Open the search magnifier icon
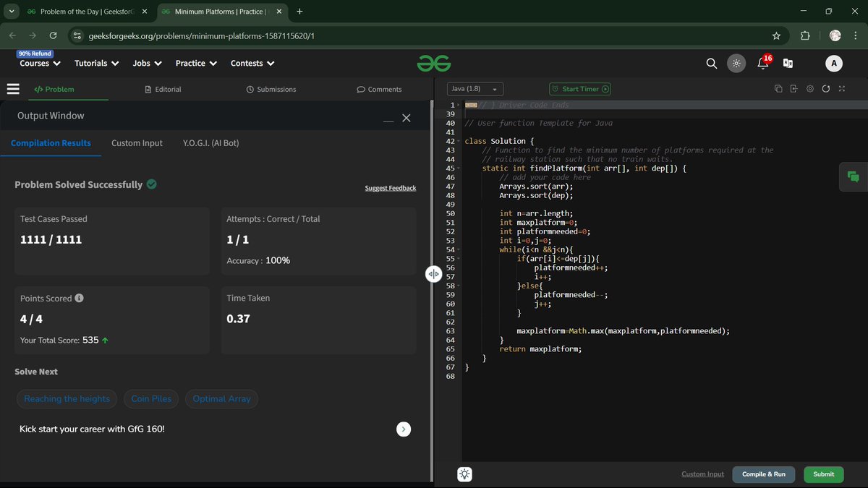The height and width of the screenshot is (488, 868). coord(711,64)
